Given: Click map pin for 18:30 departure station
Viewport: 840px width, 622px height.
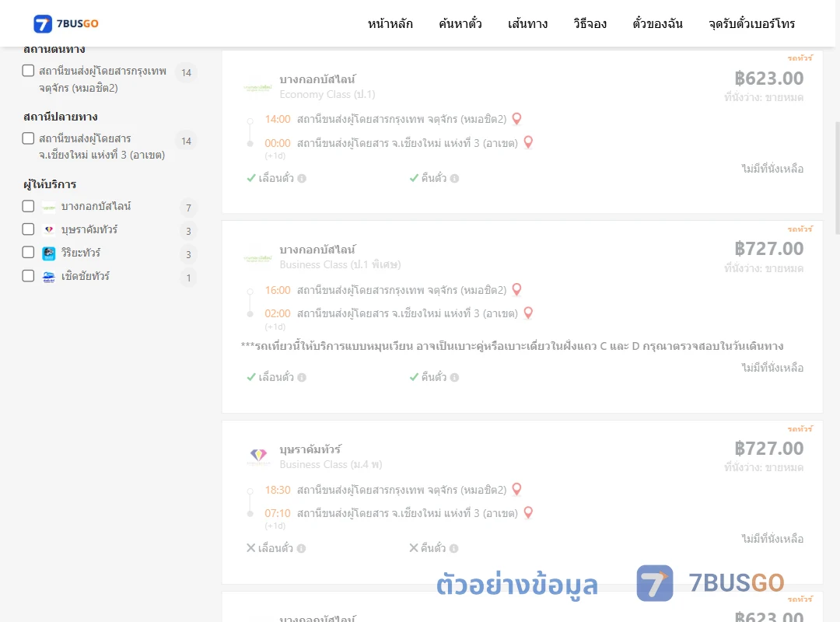Looking at the screenshot, I should pos(516,489).
